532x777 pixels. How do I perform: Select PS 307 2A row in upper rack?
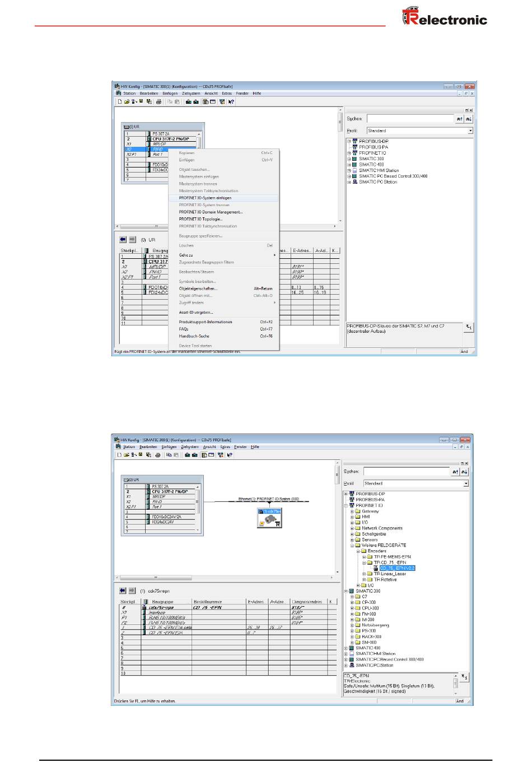162,134
